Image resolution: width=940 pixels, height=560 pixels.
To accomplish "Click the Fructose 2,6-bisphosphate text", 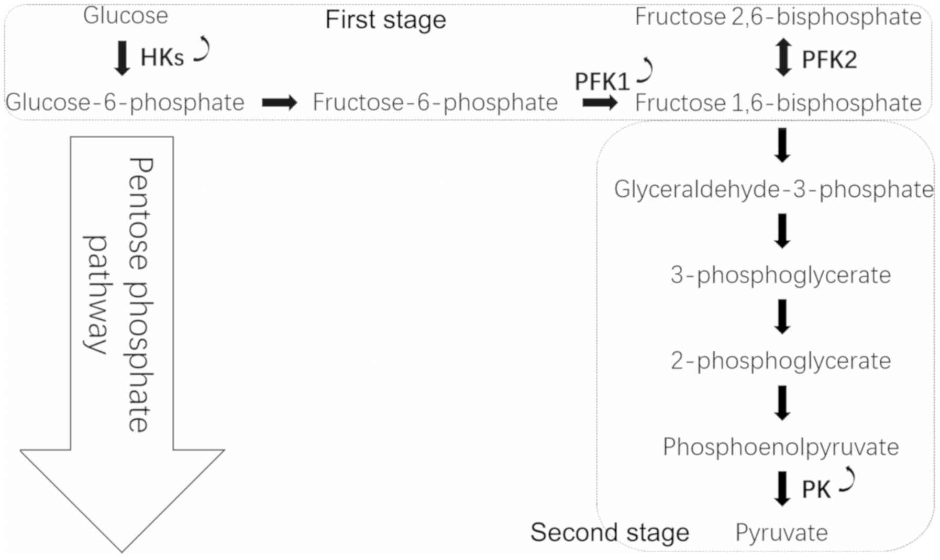I will click(x=778, y=17).
